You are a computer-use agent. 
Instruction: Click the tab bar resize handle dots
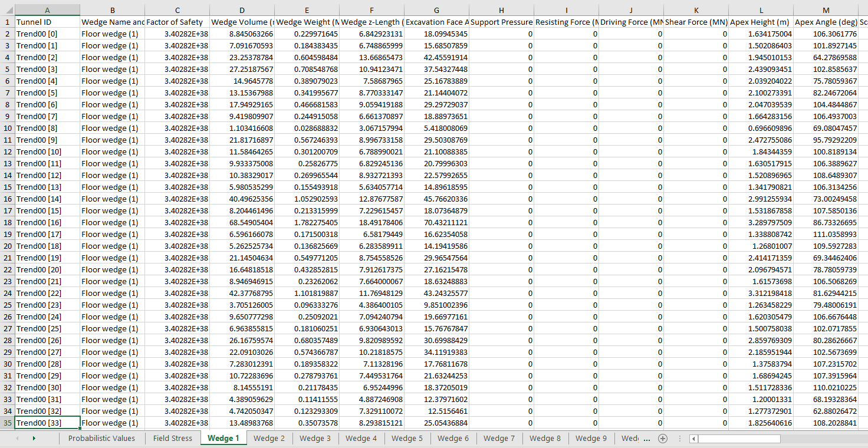click(x=680, y=439)
